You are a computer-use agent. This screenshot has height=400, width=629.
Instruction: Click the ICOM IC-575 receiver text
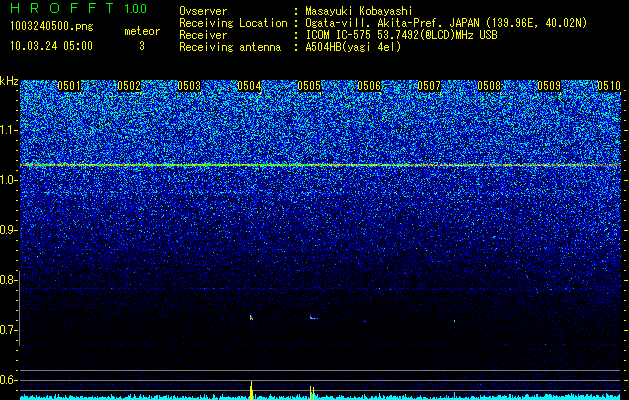point(401,35)
